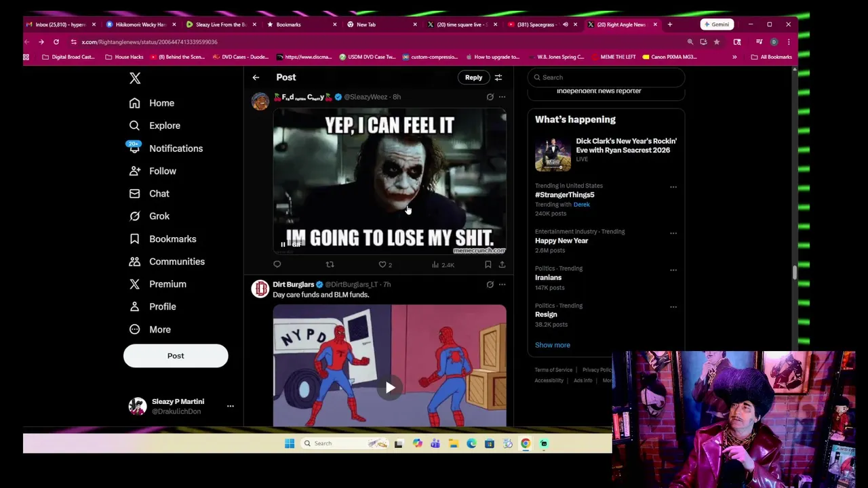Click Show more under trends
Screen dimensions: 868x488
click(x=553, y=345)
